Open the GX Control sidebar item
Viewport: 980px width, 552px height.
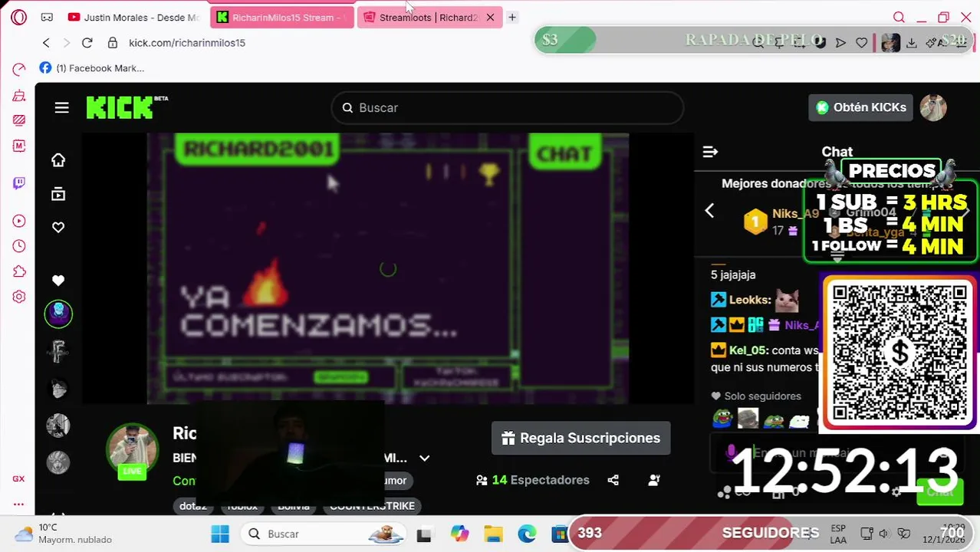tap(18, 478)
